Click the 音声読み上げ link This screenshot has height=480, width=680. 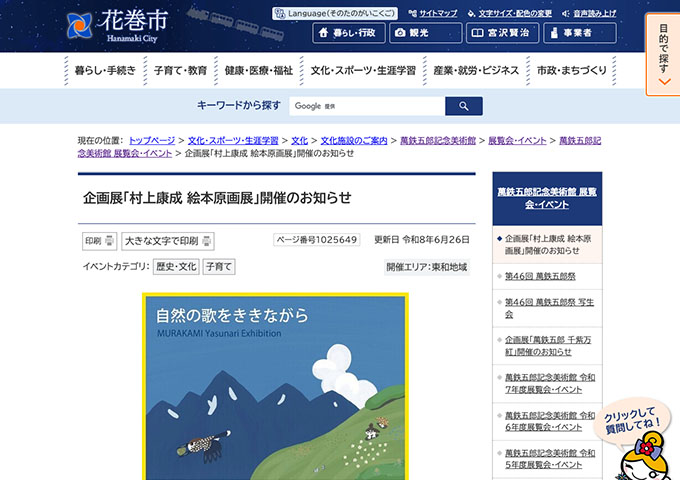coord(589,13)
